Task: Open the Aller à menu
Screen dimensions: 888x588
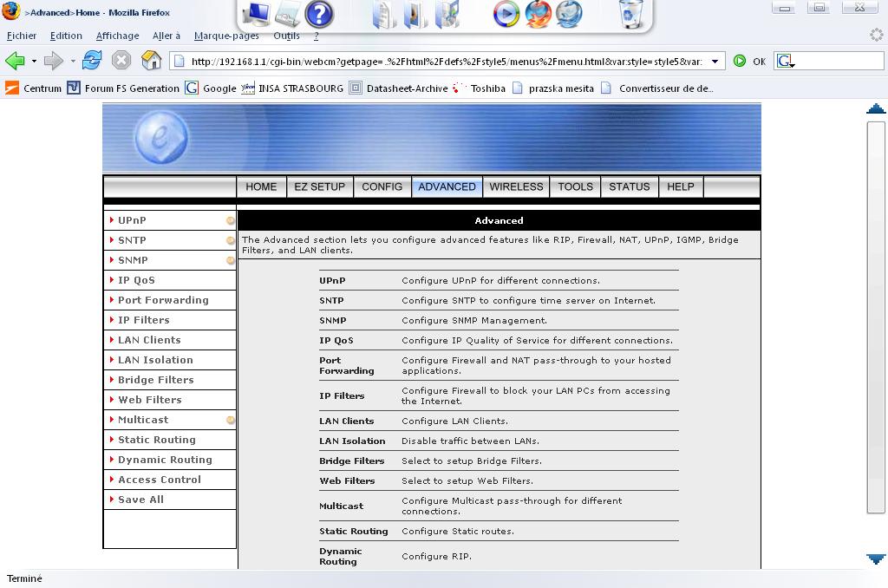Action: click(x=166, y=36)
